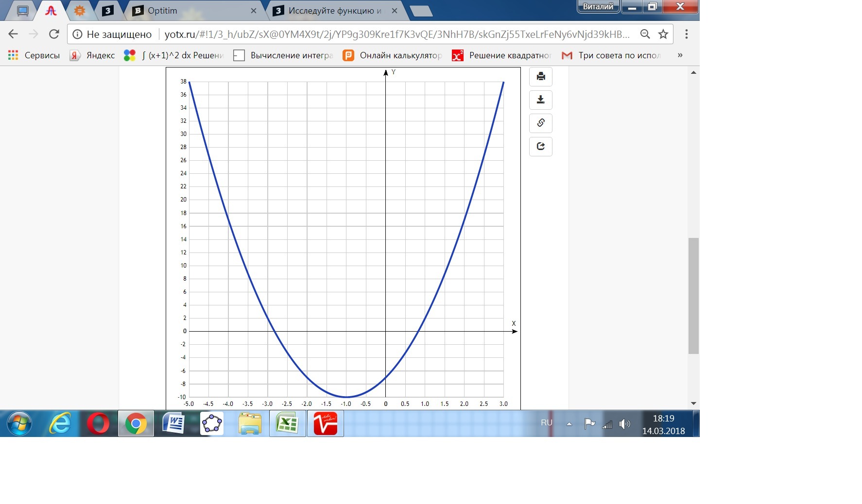
Task: Open Excel from the taskbar
Action: click(288, 424)
